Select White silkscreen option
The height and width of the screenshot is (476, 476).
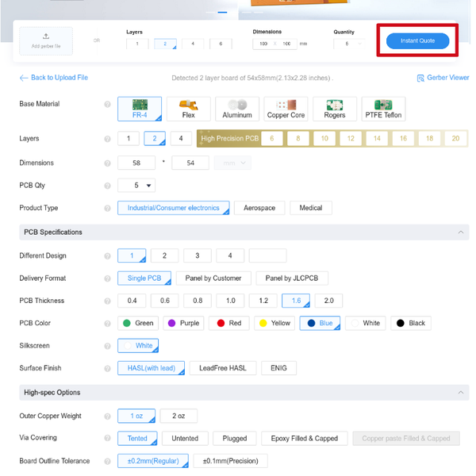[x=138, y=346]
